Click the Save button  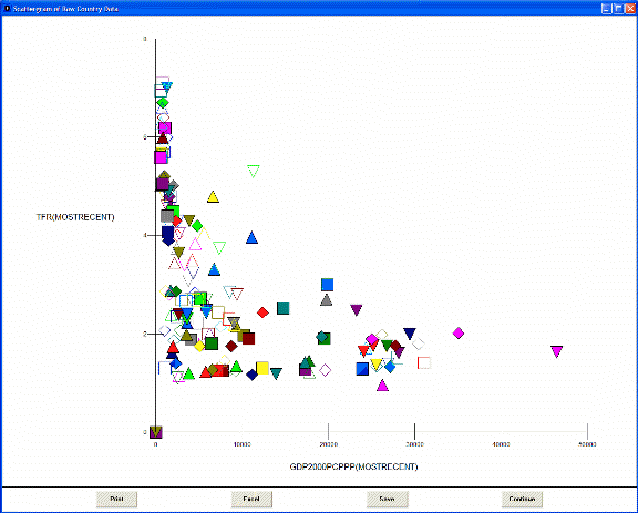tap(387, 499)
